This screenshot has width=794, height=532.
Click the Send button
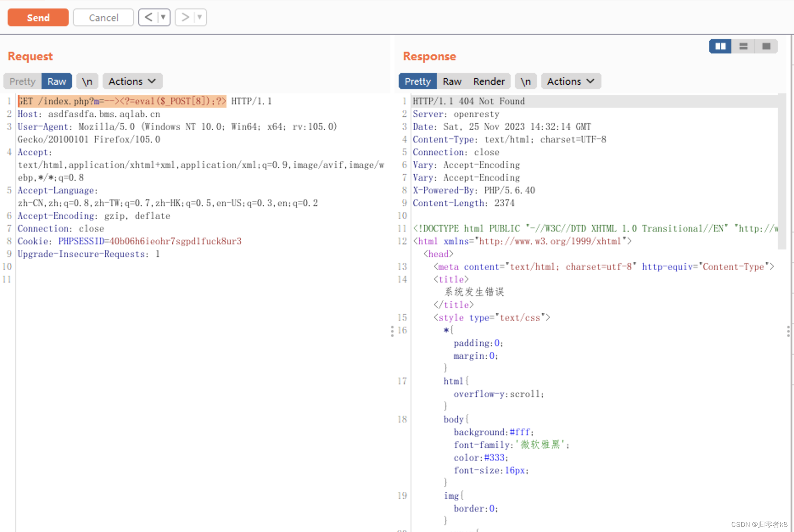(38, 17)
